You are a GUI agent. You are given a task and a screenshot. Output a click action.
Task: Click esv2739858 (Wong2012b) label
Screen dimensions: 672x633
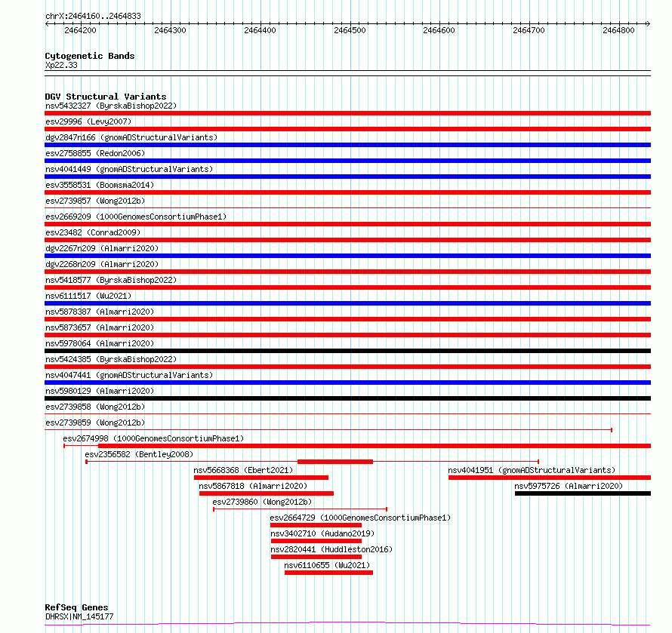pyautogui.click(x=95, y=407)
